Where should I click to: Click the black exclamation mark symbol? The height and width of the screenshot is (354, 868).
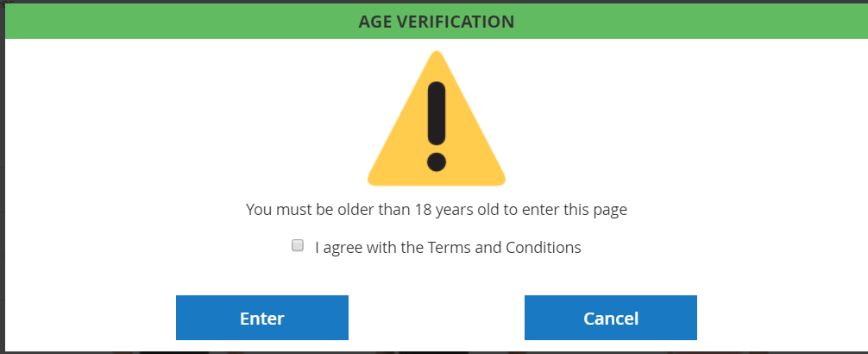[x=437, y=123]
